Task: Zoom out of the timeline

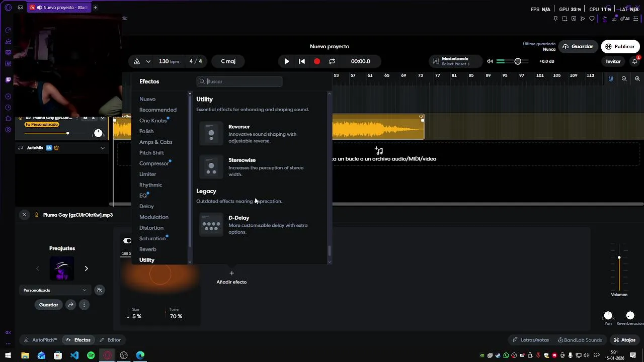Action: [x=624, y=79]
